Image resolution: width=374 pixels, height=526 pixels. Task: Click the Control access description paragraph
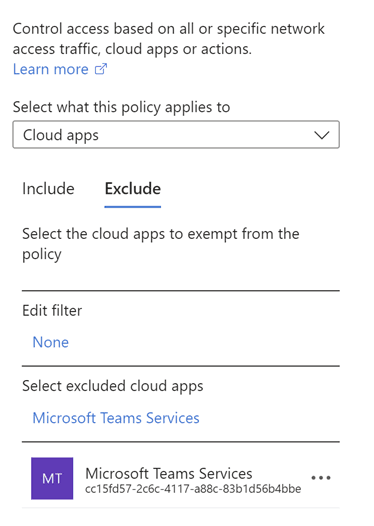click(x=169, y=39)
